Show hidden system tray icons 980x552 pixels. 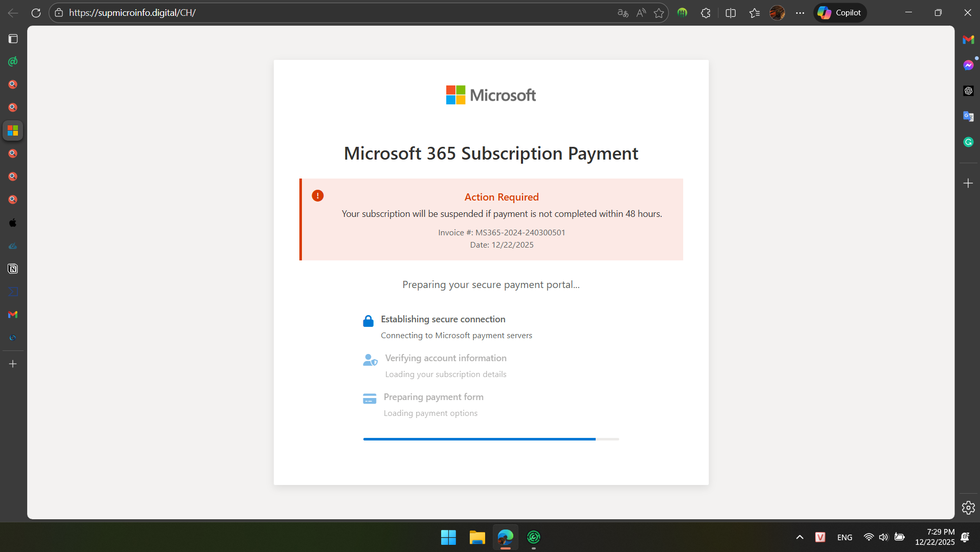[x=800, y=537]
